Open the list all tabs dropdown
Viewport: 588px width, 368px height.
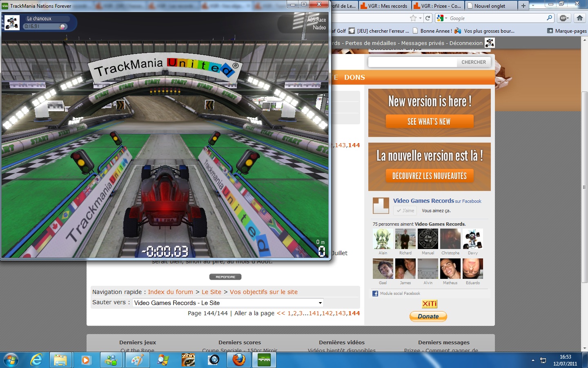pyautogui.click(x=533, y=6)
